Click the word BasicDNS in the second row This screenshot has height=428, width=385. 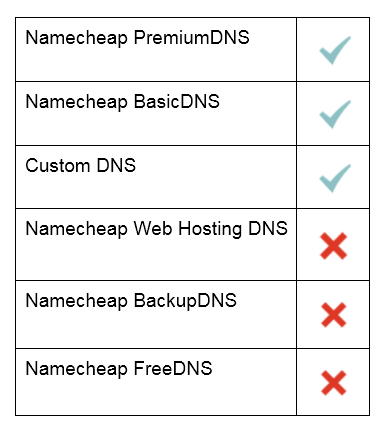(176, 101)
